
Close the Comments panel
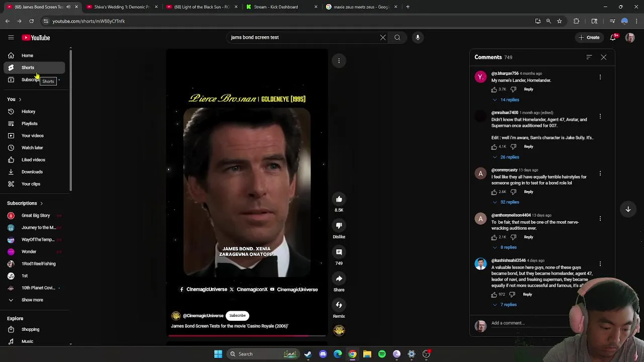pyautogui.click(x=604, y=57)
